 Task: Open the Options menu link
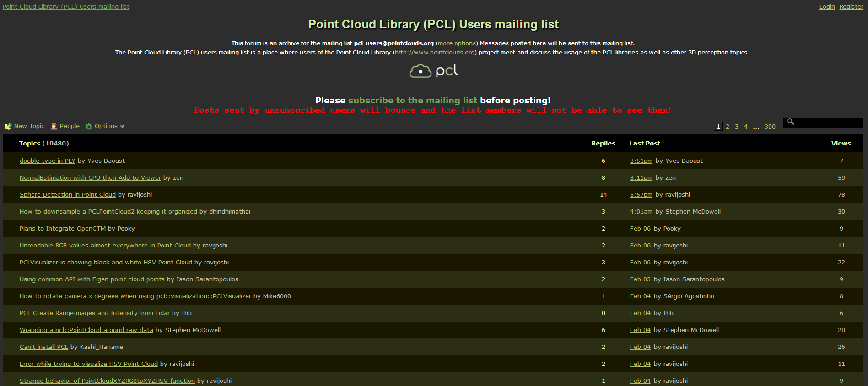(x=106, y=126)
